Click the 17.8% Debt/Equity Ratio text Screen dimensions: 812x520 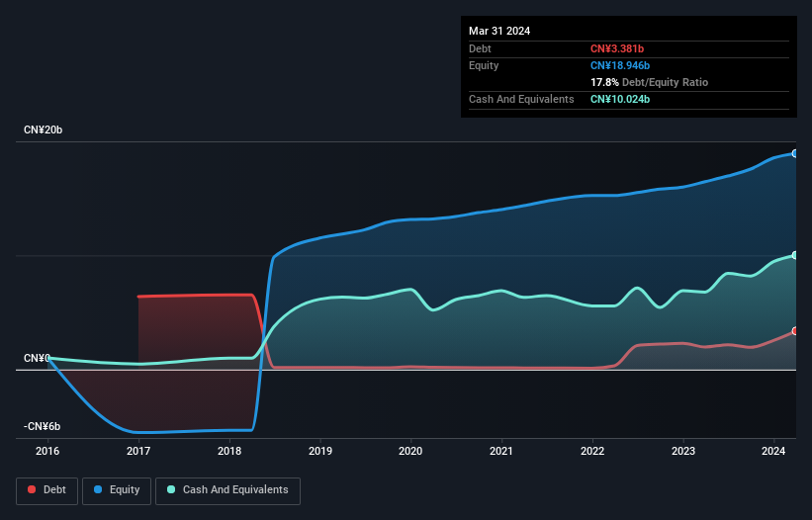pos(649,82)
